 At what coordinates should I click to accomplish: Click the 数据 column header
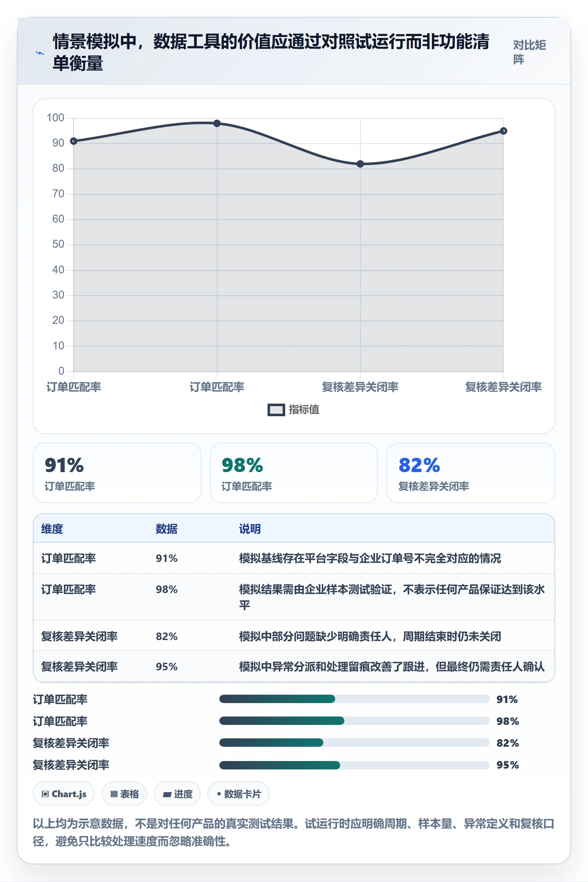[167, 529]
